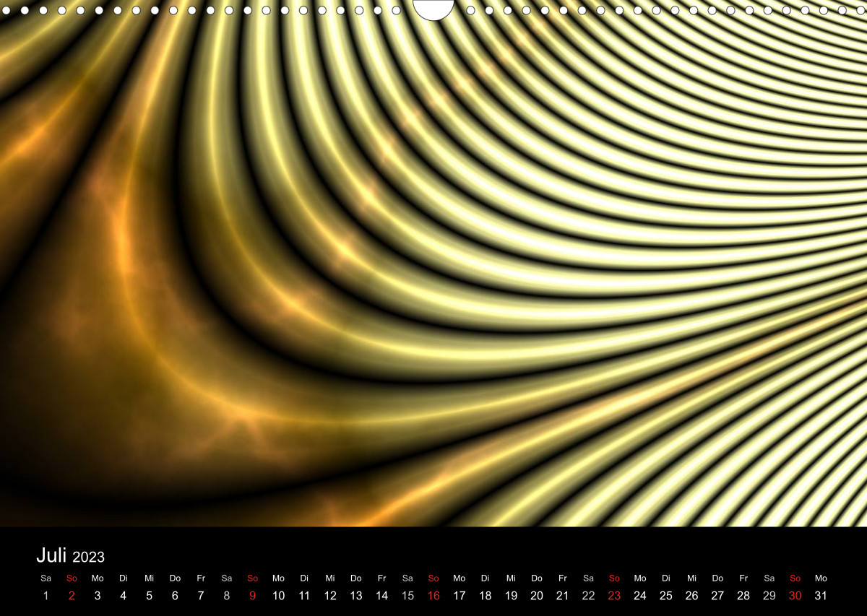Select the red Sunday date 2
Viewport: 867px width, 616px height.
click(72, 596)
